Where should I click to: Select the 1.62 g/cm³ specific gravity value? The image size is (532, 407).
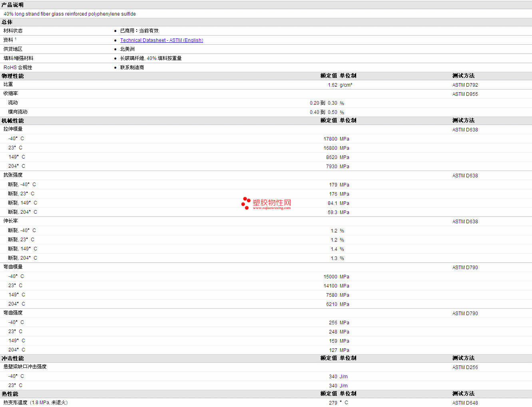coord(340,85)
